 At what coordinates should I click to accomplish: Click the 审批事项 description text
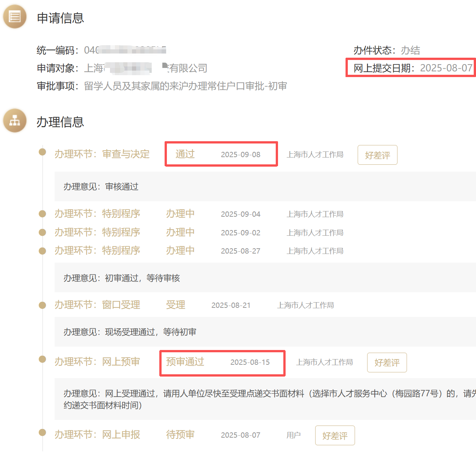click(185, 86)
